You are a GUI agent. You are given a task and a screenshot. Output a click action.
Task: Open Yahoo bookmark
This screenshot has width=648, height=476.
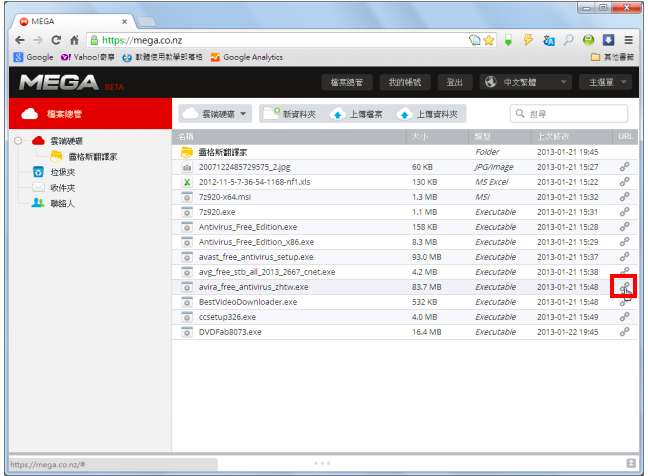coord(88,57)
